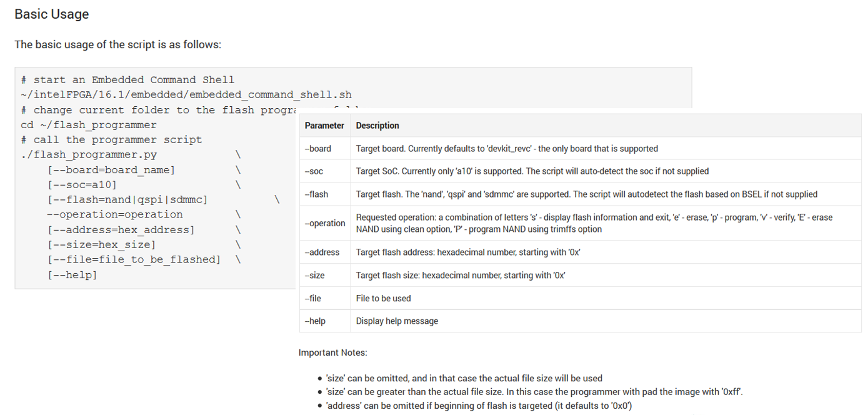Click the 'cd ~/flash_programmer' code line
Screen dimensions: 868x415
coord(89,125)
